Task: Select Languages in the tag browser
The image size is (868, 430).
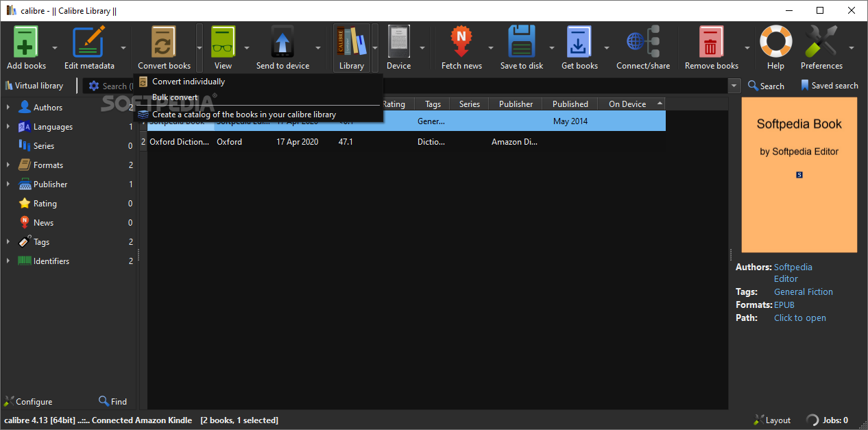Action: (x=53, y=127)
